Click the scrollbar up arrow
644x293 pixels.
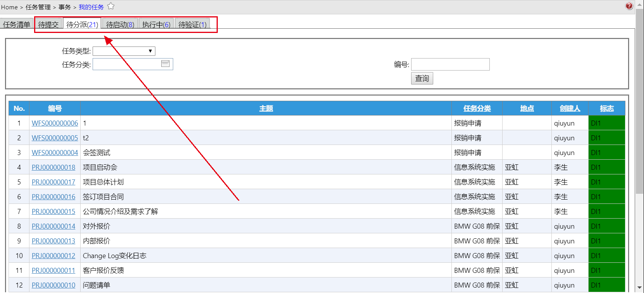pyautogui.click(x=640, y=5)
